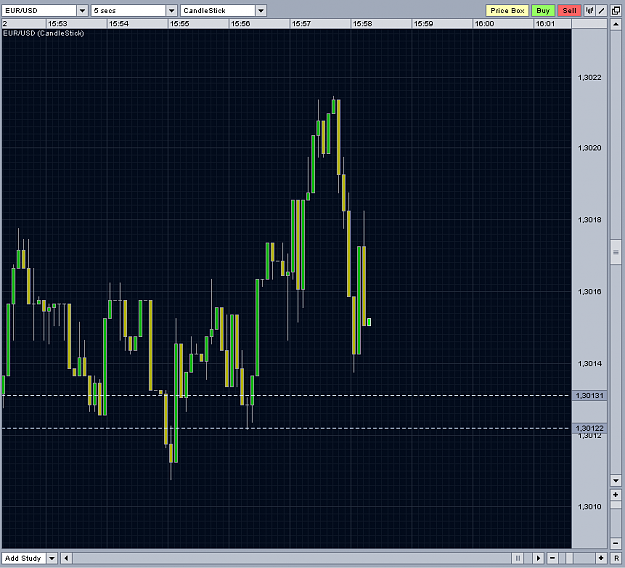Click the horizontal zoom minus button
Image resolution: width=625 pixels, height=568 pixels.
pos(552,558)
